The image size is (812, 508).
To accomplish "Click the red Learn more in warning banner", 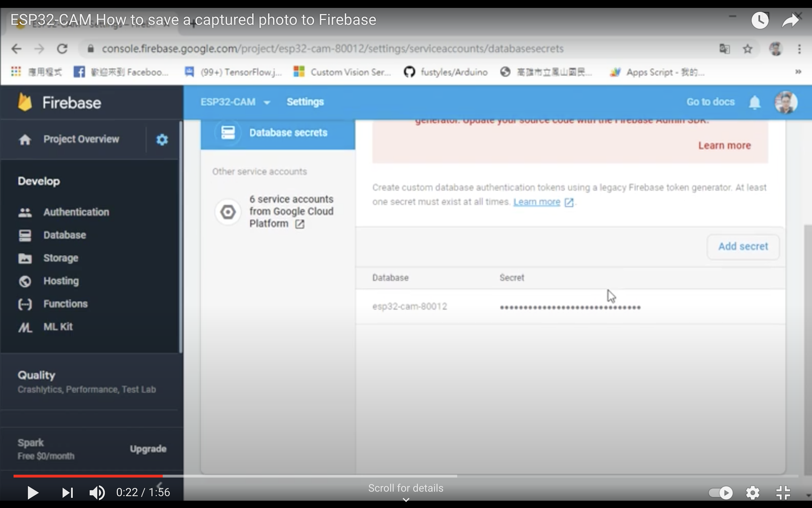I will pos(724,145).
